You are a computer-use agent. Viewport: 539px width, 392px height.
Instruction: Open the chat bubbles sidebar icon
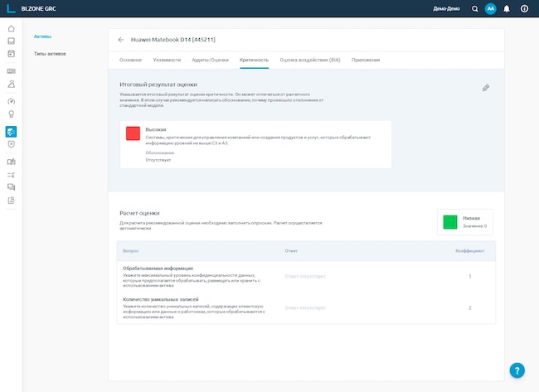click(11, 187)
